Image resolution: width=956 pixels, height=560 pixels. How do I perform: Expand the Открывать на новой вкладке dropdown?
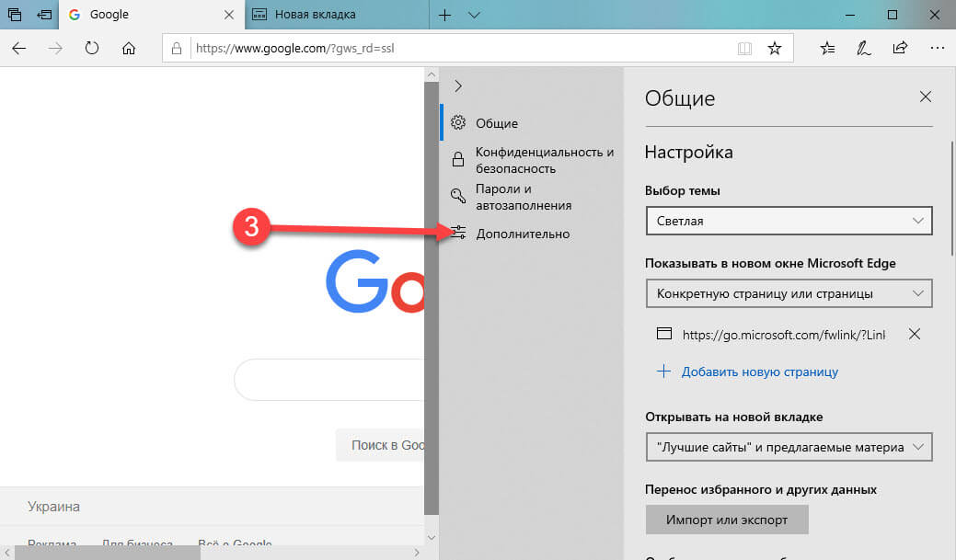[x=789, y=447]
